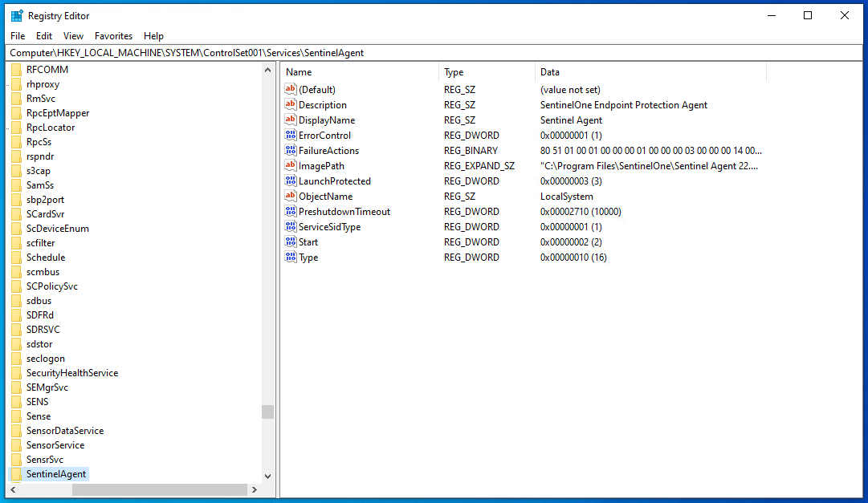Select the SEMgrSvc key
The height and width of the screenshot is (503, 868).
pos(47,387)
